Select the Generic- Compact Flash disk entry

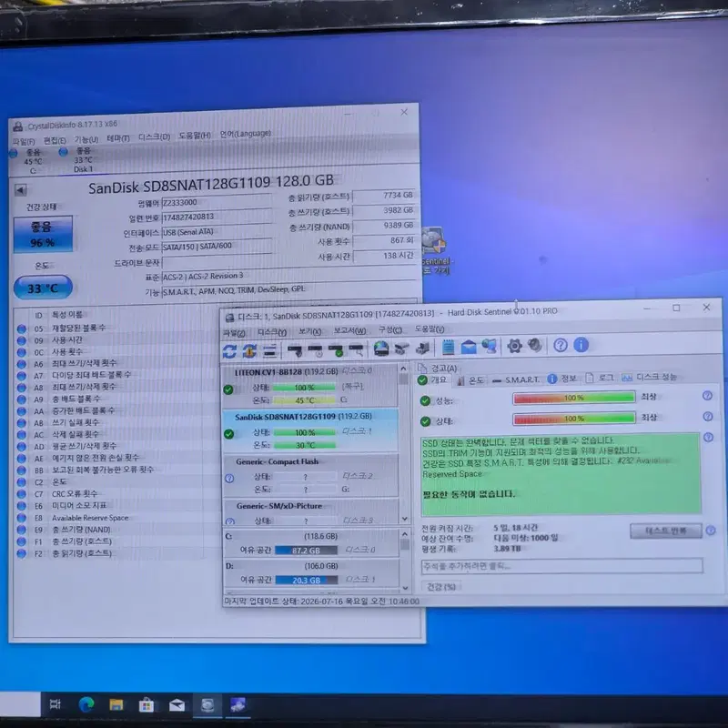tap(309, 474)
